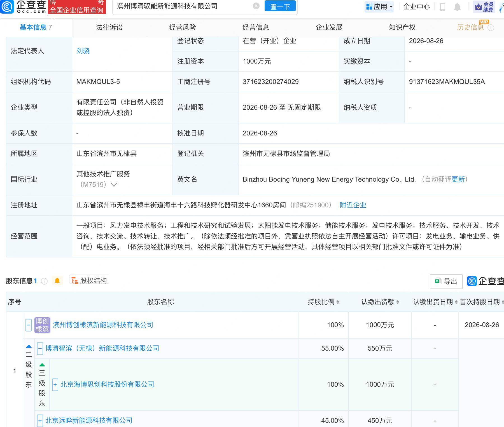The image size is (504, 427).
Task: Switch to 基本信息 tab
Action: [36, 27]
